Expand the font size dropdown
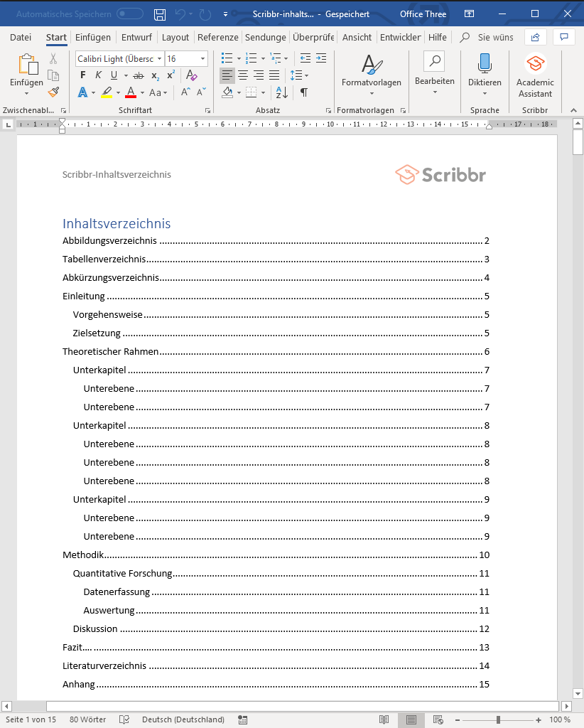 [203, 59]
